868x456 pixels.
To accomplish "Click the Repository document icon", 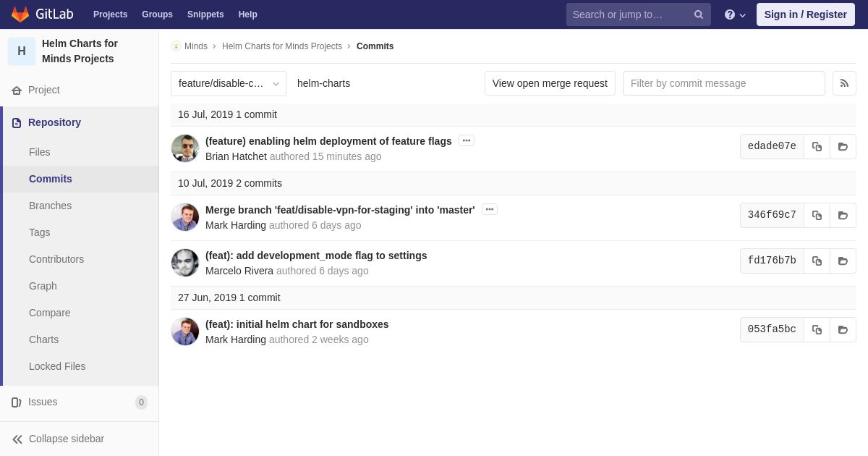I will [17, 122].
